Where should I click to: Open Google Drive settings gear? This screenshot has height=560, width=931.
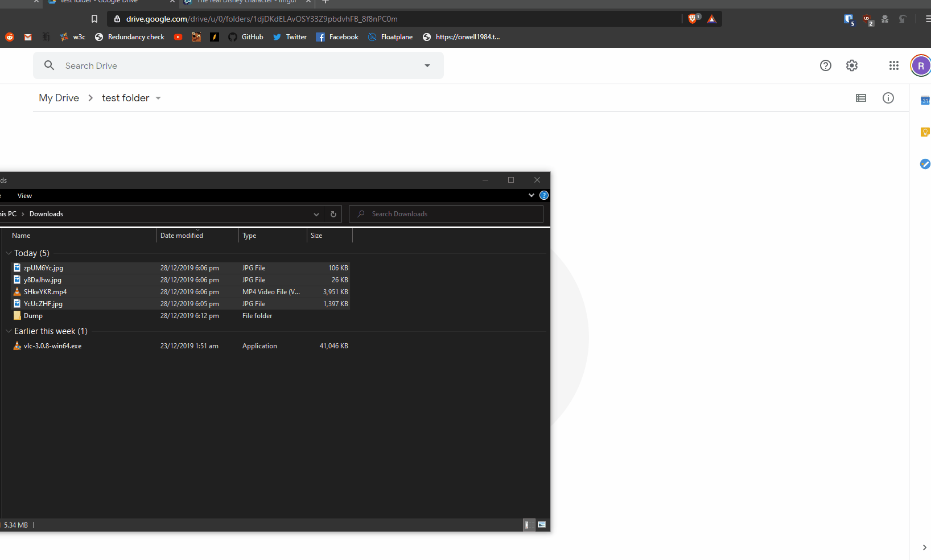[x=852, y=65]
